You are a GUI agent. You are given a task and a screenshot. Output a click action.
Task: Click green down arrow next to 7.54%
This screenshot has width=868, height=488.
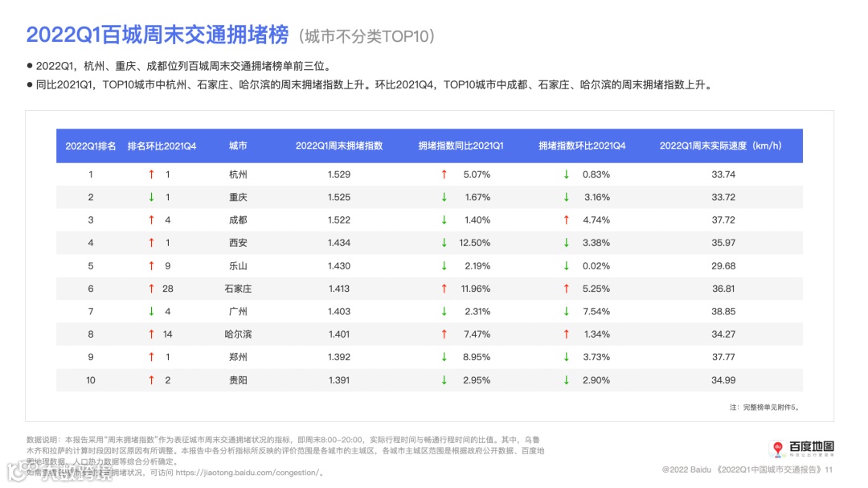click(x=567, y=311)
